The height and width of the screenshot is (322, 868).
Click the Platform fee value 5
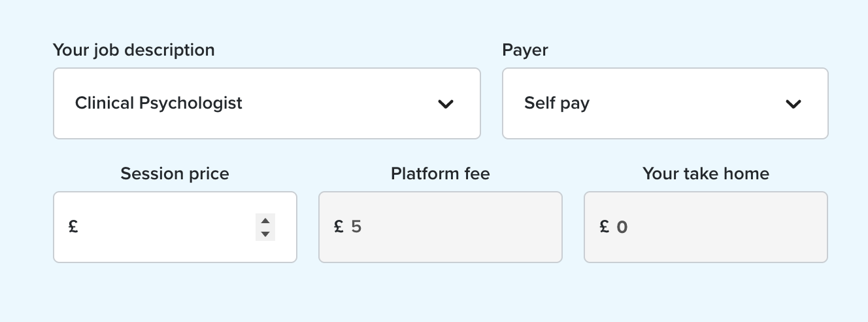coord(356,226)
